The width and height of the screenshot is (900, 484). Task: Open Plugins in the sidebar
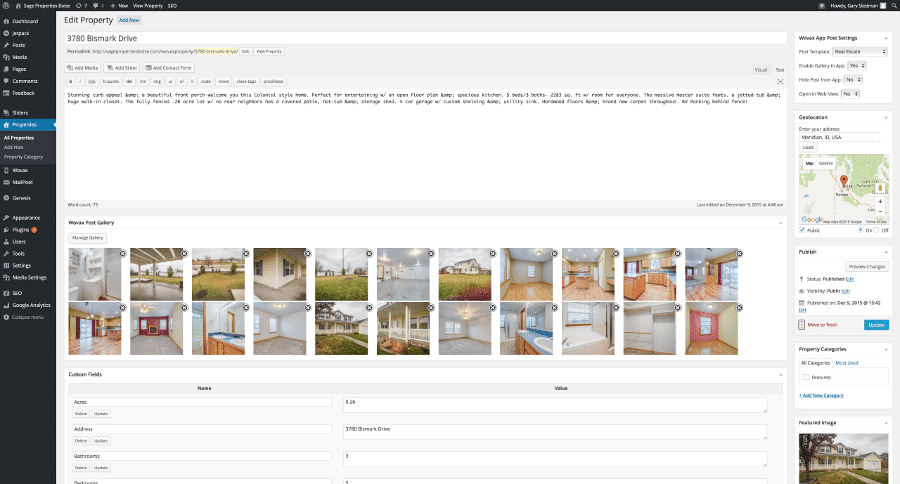click(x=21, y=230)
